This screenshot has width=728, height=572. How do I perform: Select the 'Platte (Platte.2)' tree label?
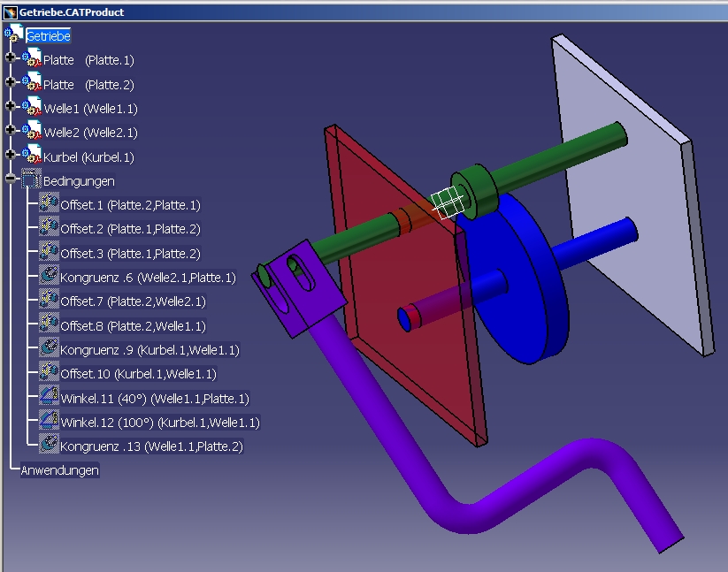tap(88, 85)
